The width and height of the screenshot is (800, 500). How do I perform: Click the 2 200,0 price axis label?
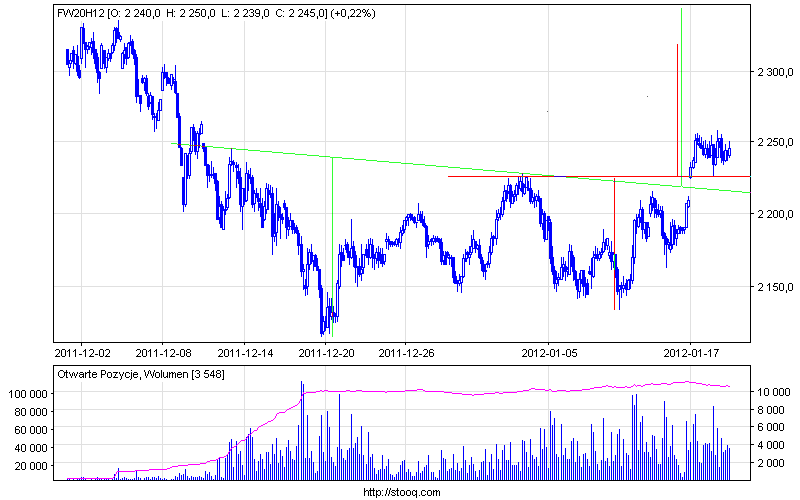coord(776,214)
